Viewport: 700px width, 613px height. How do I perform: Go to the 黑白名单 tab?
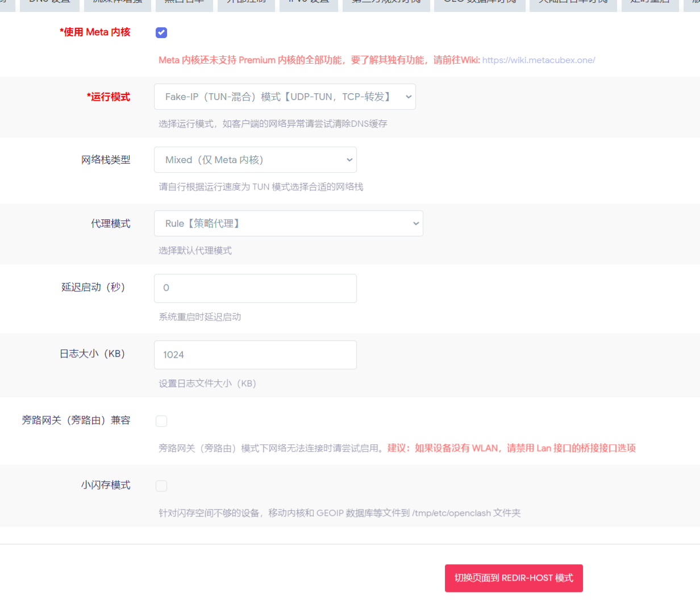(184, 4)
